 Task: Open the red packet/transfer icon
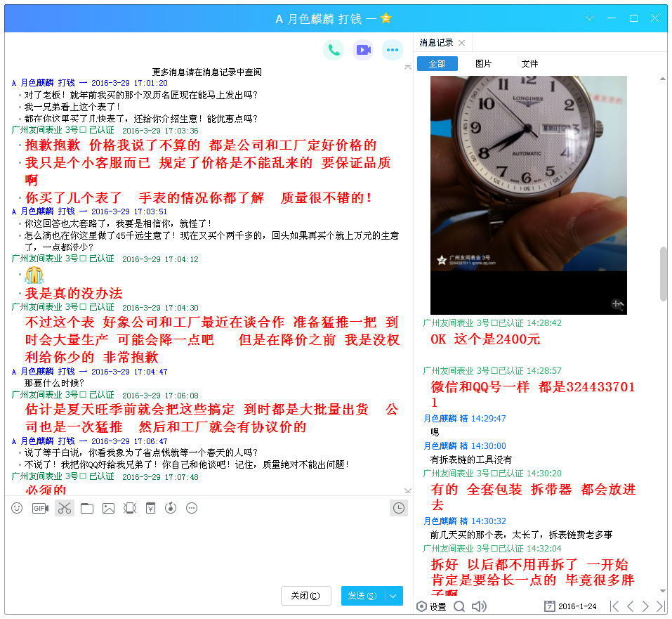(150, 508)
